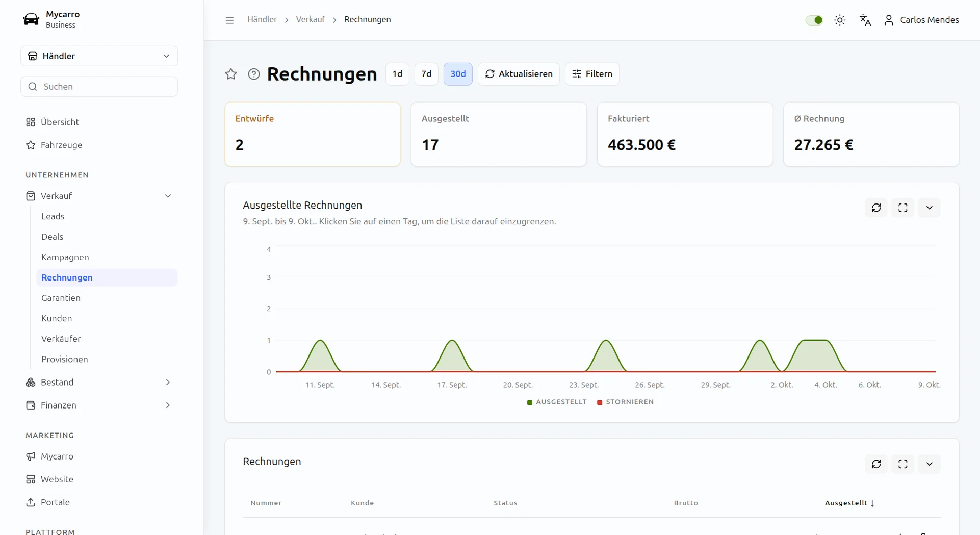
Task: Click the Aktualisieren button
Action: (519, 74)
